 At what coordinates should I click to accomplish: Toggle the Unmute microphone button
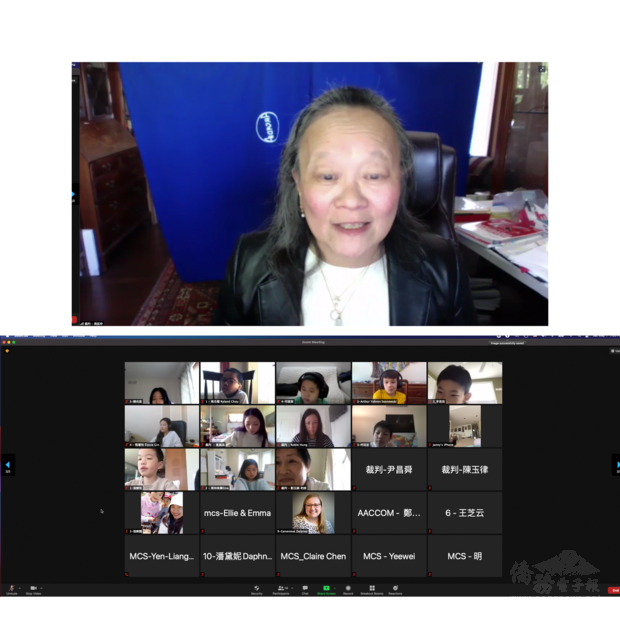12,588
